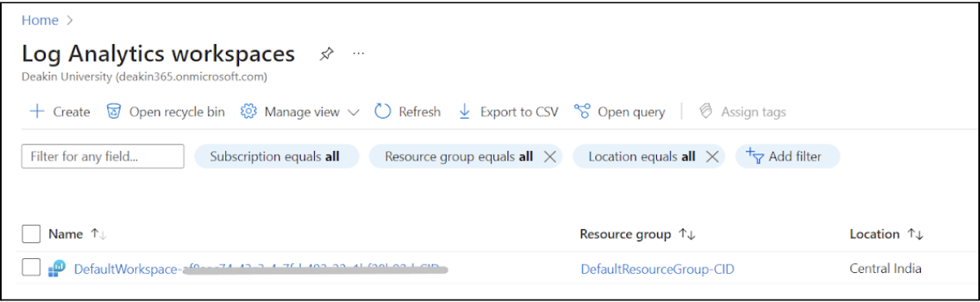980x302 pixels.
Task: Select all rows with the header checkbox
Action: tap(32, 234)
